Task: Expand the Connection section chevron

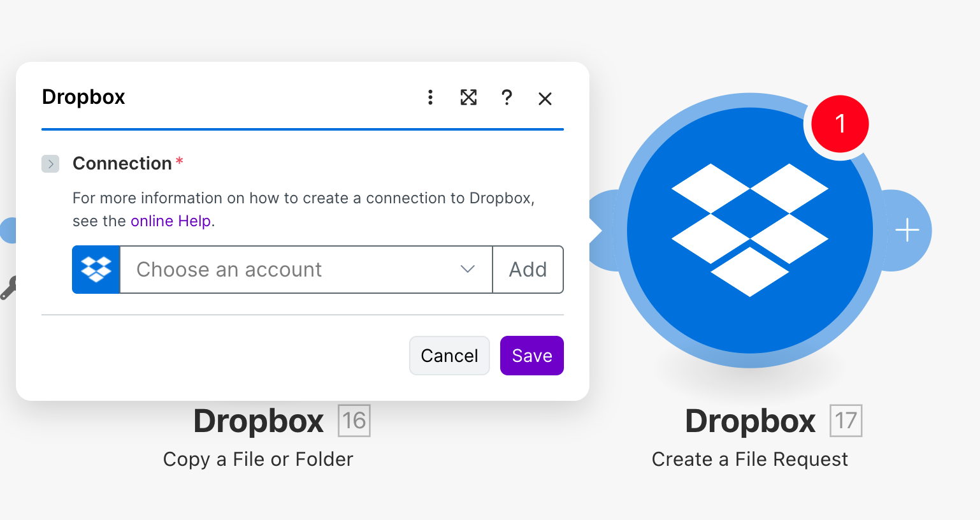Action: coord(50,164)
